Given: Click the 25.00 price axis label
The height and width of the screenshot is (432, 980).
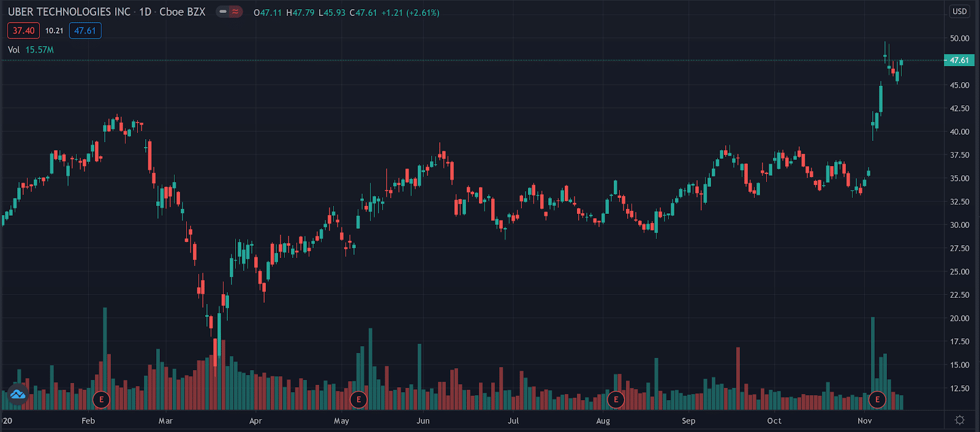Looking at the screenshot, I should (x=959, y=271).
